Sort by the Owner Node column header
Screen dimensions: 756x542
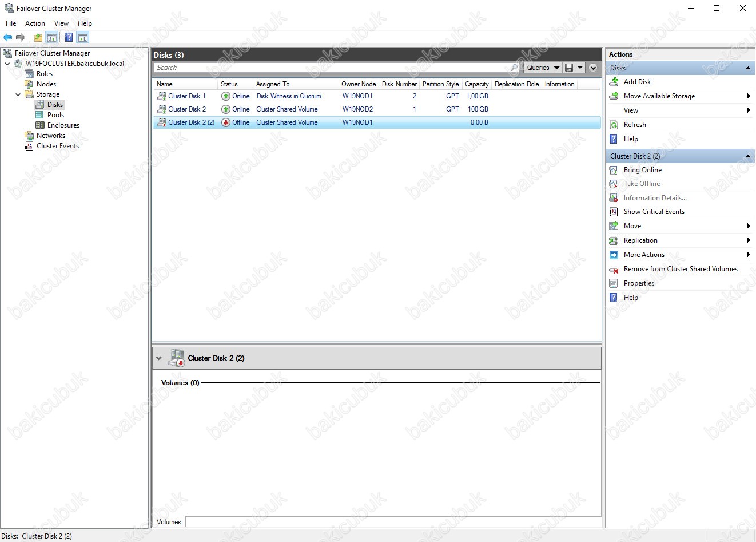click(359, 84)
